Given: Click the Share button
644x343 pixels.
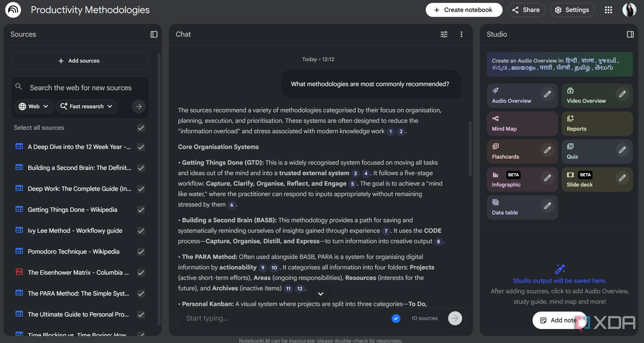Looking at the screenshot, I should [x=526, y=10].
